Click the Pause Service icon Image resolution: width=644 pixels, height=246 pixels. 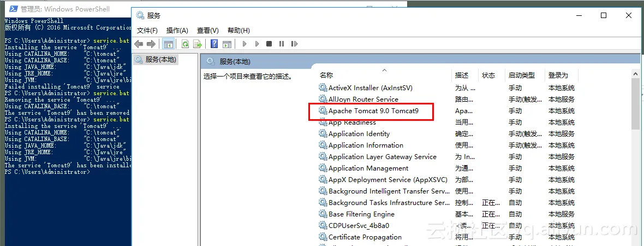281,44
